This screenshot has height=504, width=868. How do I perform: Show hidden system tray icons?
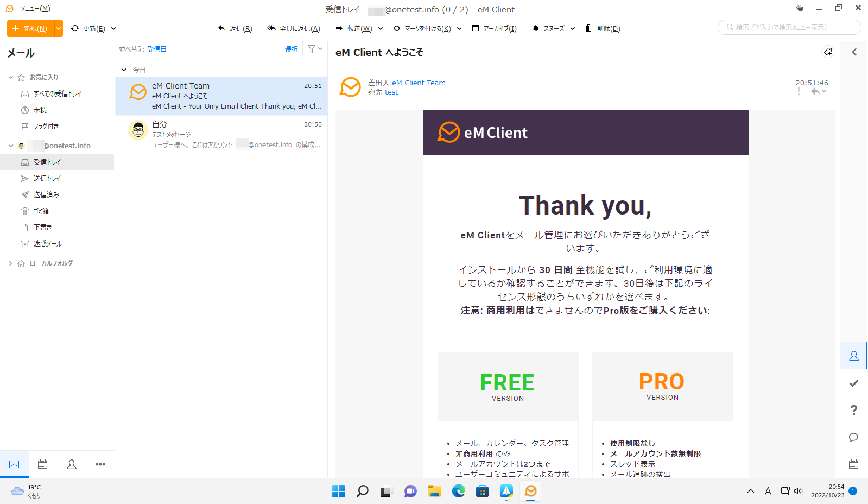pos(751,491)
